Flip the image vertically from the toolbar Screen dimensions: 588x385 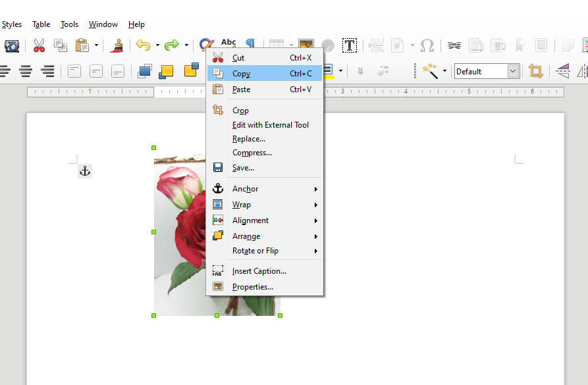[564, 71]
